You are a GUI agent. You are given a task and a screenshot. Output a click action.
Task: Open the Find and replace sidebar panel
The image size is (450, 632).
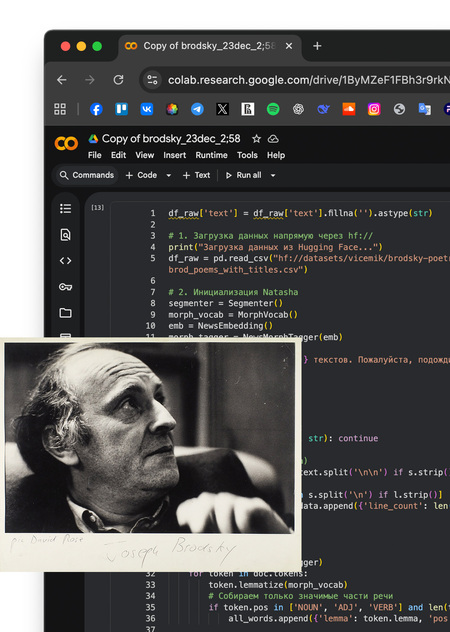tap(65, 235)
